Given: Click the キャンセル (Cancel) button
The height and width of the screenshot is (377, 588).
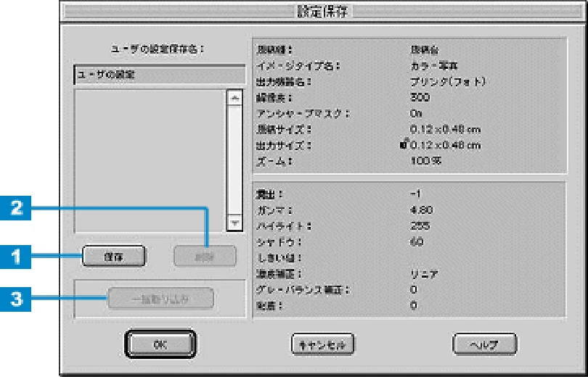Looking at the screenshot, I should 323,344.
